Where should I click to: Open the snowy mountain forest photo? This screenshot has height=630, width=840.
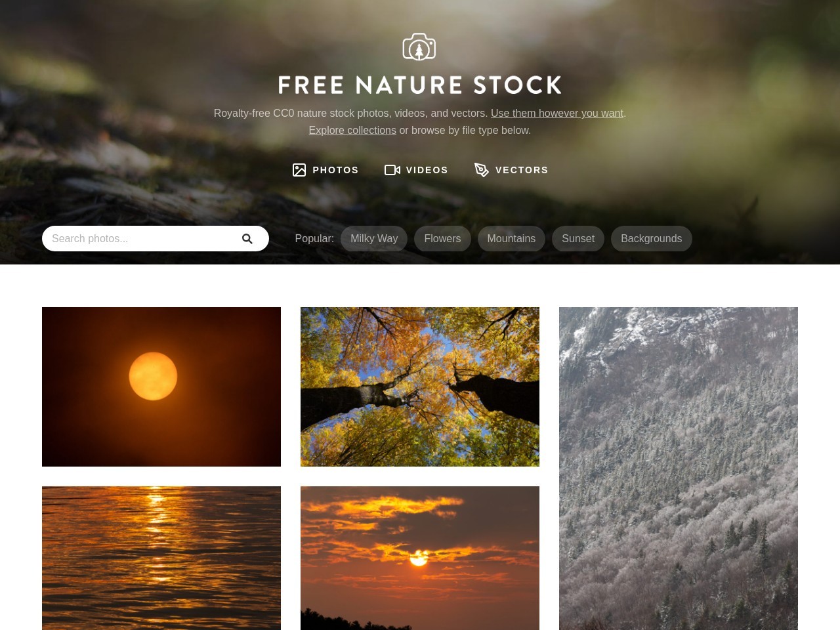pyautogui.click(x=679, y=469)
